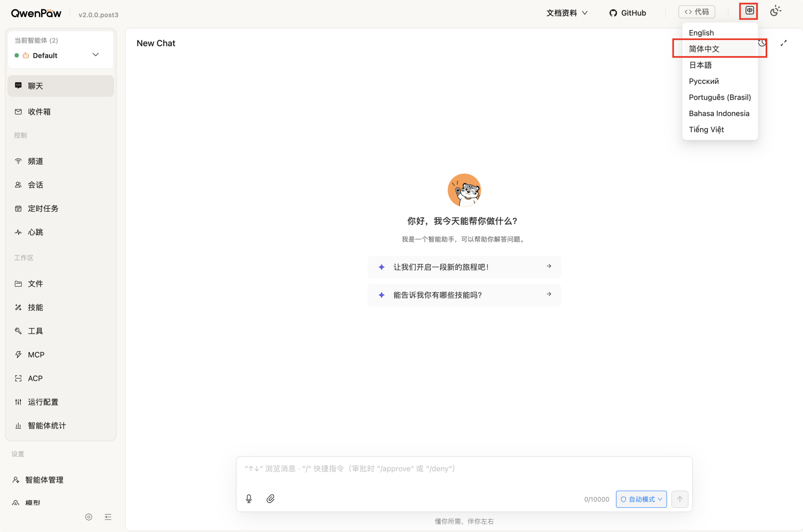Click the GitHub logo icon
Viewport: 803px width, 532px height.
click(x=613, y=13)
